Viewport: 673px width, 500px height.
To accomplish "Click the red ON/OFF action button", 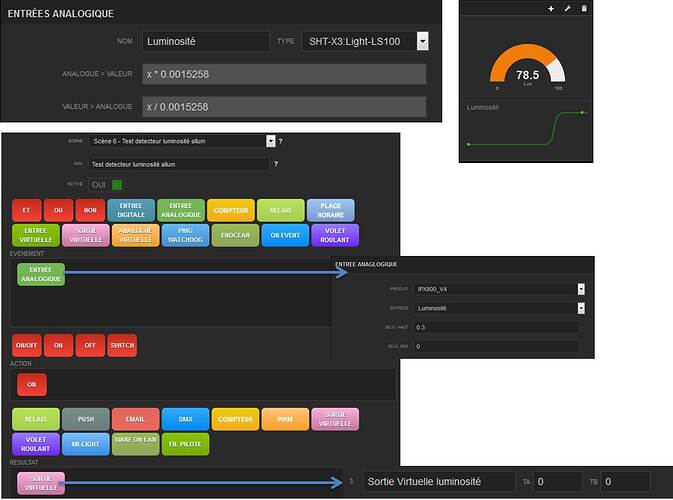I will [26, 344].
